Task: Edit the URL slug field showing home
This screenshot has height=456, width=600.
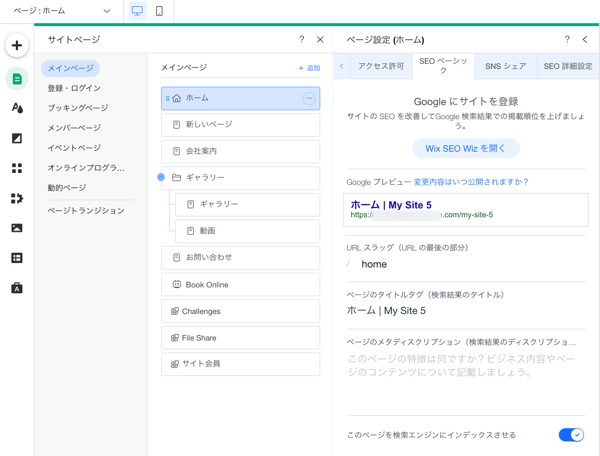Action: tap(466, 264)
